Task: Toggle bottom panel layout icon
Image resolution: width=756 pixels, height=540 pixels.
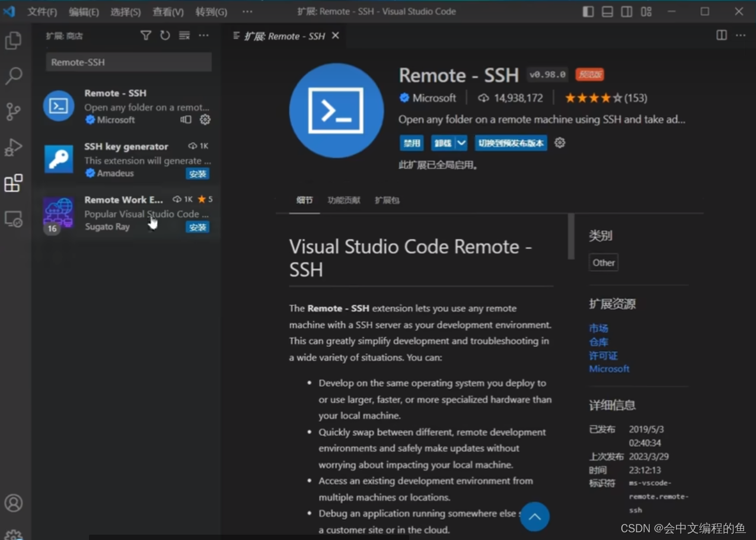Action: click(x=607, y=12)
